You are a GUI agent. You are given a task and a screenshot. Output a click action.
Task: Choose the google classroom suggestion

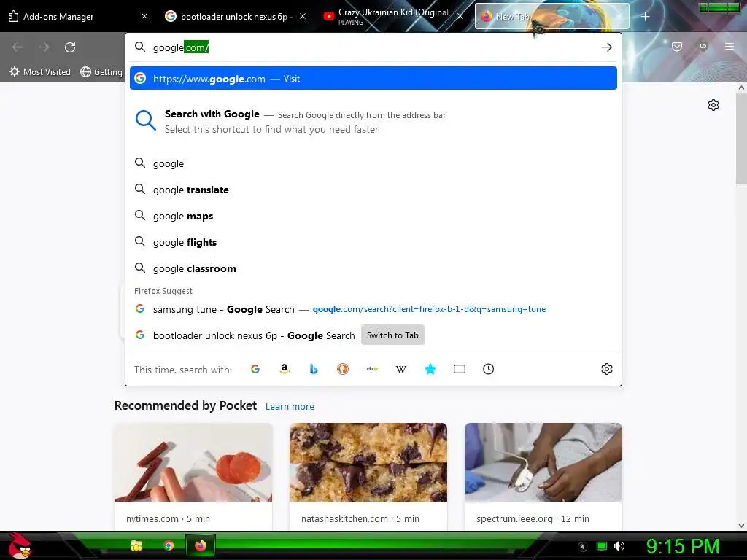373,268
